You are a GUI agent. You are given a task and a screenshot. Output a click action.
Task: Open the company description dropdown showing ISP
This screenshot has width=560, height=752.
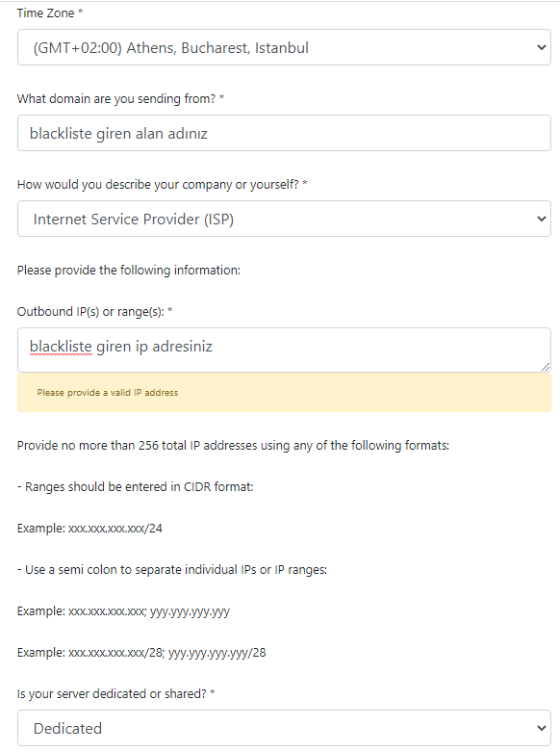click(x=284, y=219)
